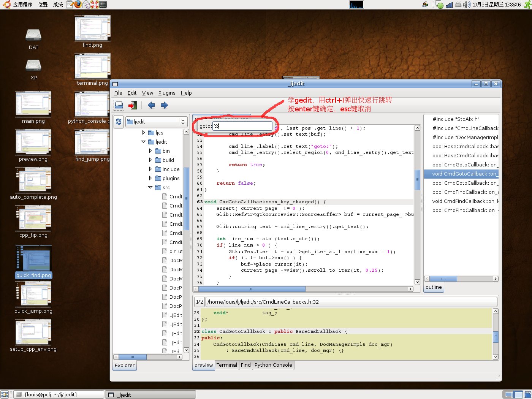Open the View menu

point(147,93)
